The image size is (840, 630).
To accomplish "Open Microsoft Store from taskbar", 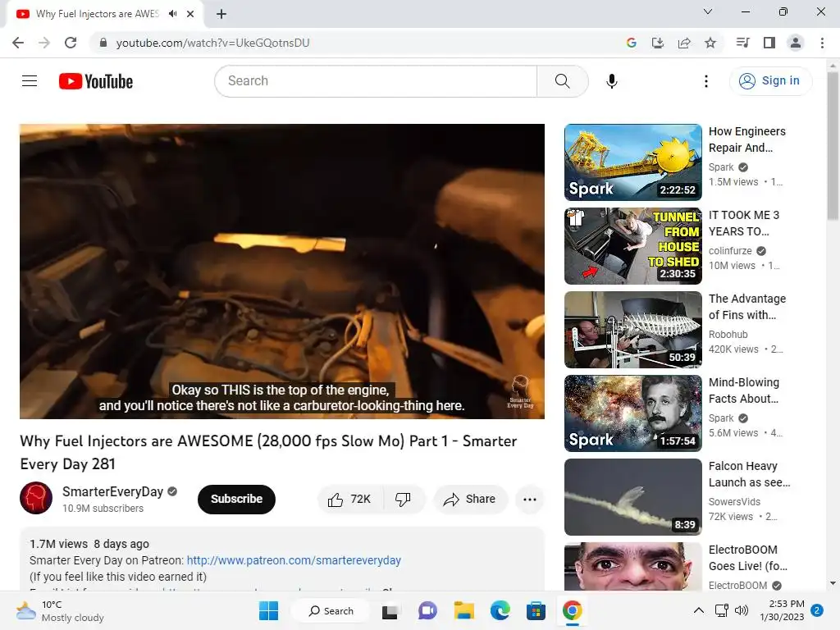I will pyautogui.click(x=536, y=610).
